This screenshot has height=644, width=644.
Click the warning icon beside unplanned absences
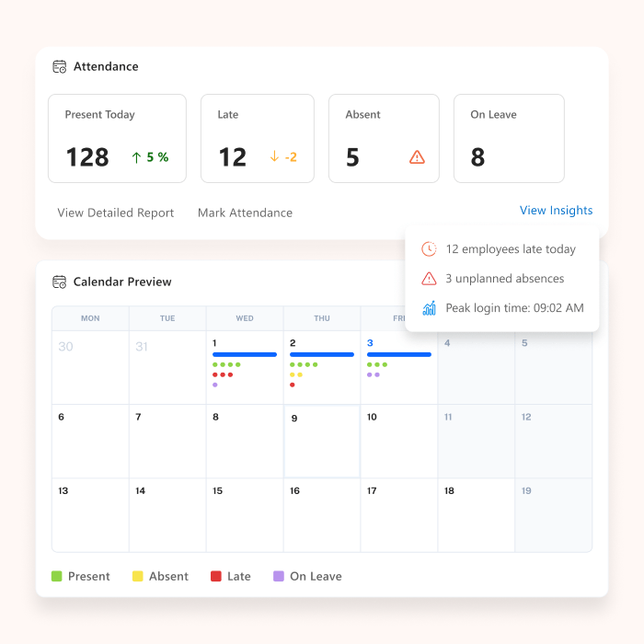pyautogui.click(x=429, y=279)
